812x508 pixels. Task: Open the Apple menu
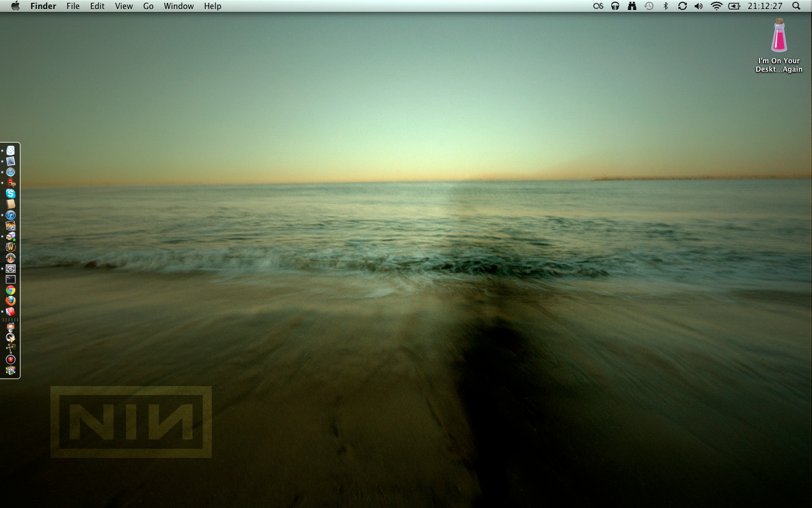15,6
